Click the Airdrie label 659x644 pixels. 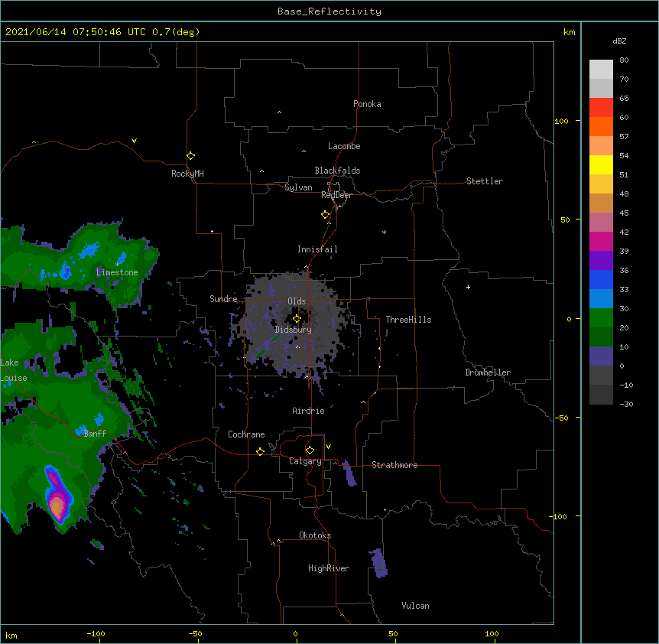click(309, 411)
